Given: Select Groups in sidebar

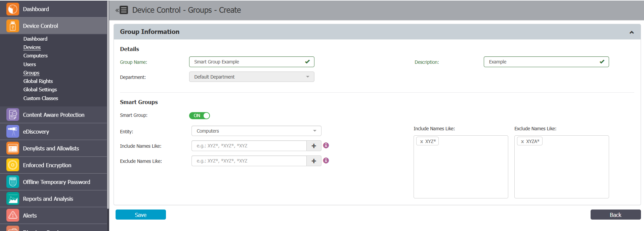Looking at the screenshot, I should (31, 73).
